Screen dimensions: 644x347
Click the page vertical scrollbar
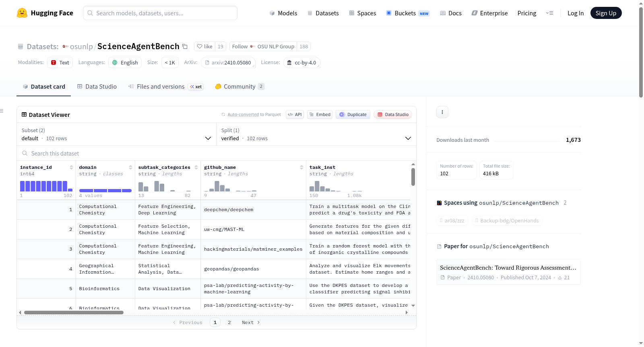click(641, 52)
